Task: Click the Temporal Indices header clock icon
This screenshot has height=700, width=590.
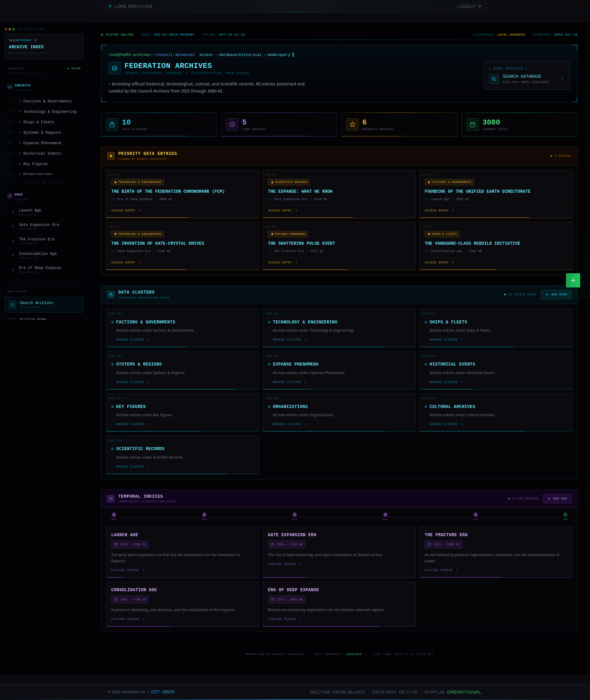Action: tap(111, 499)
